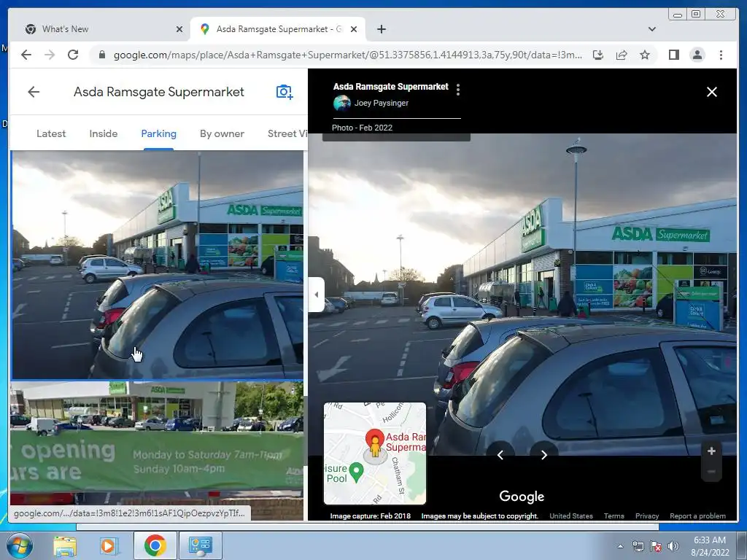Close the photo viewer

pyautogui.click(x=712, y=92)
